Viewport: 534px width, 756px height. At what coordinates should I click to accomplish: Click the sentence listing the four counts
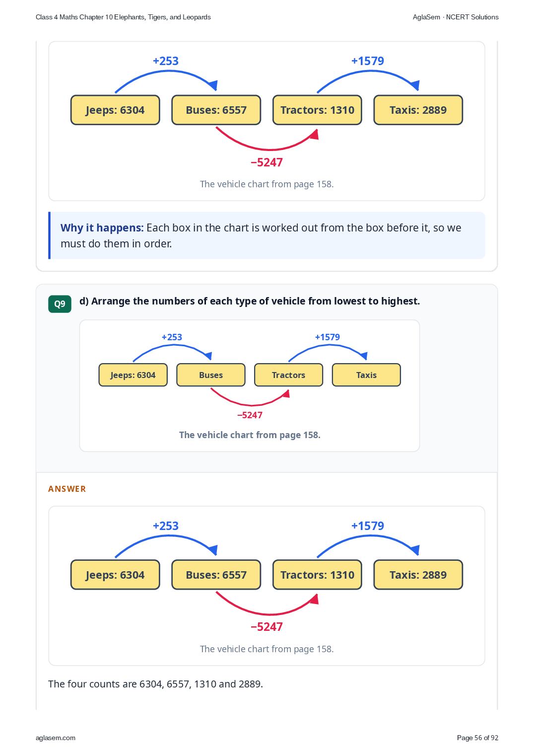pos(155,684)
